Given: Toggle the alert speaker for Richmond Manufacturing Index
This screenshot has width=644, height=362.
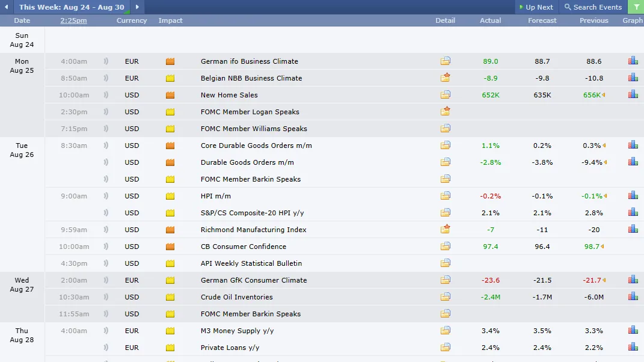Looking at the screenshot, I should [107, 229].
